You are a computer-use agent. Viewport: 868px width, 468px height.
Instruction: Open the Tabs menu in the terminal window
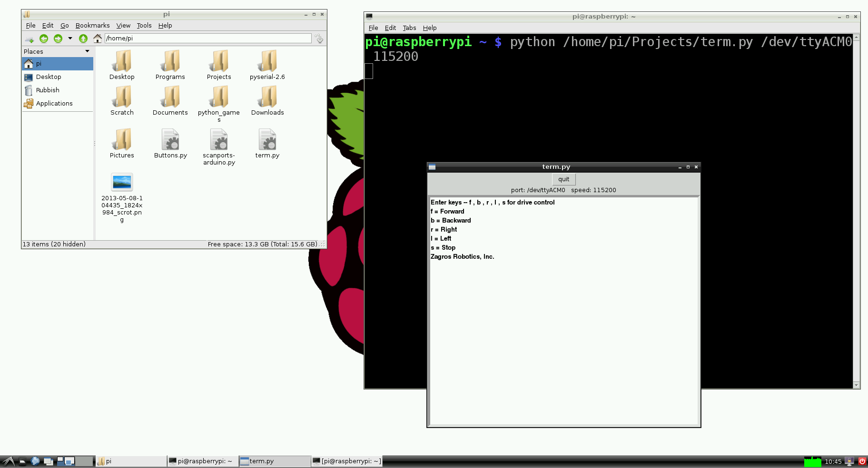pyautogui.click(x=409, y=28)
